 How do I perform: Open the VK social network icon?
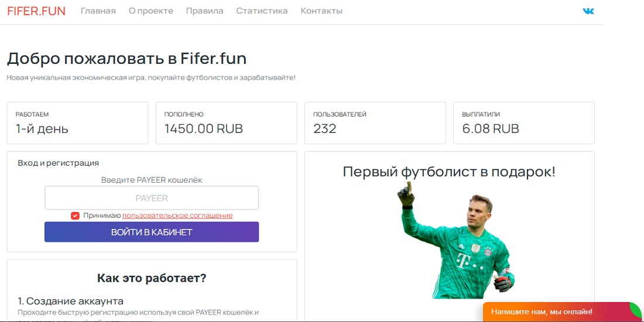click(x=588, y=11)
